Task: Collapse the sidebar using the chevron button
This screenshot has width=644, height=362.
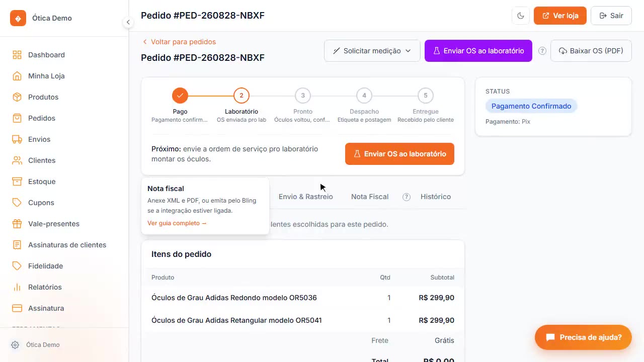Action: (128, 22)
